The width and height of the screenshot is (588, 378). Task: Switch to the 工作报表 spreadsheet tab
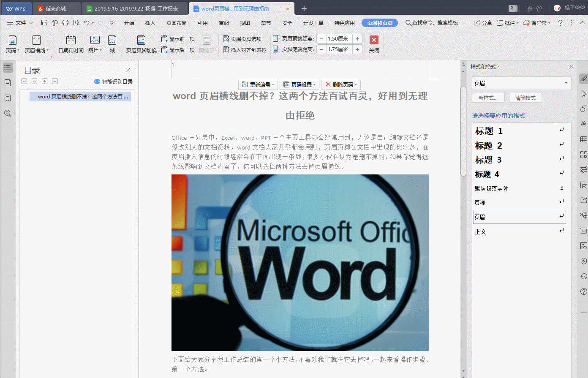pos(134,8)
